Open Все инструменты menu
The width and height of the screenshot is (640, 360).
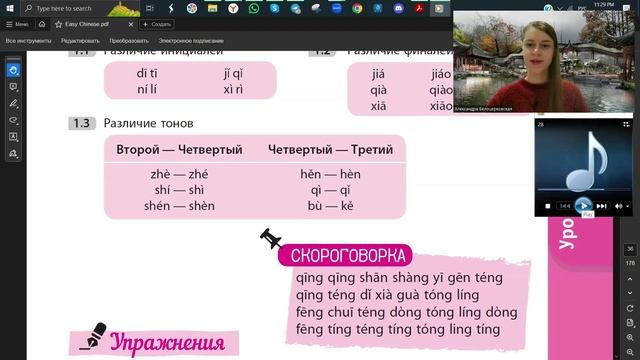point(29,41)
